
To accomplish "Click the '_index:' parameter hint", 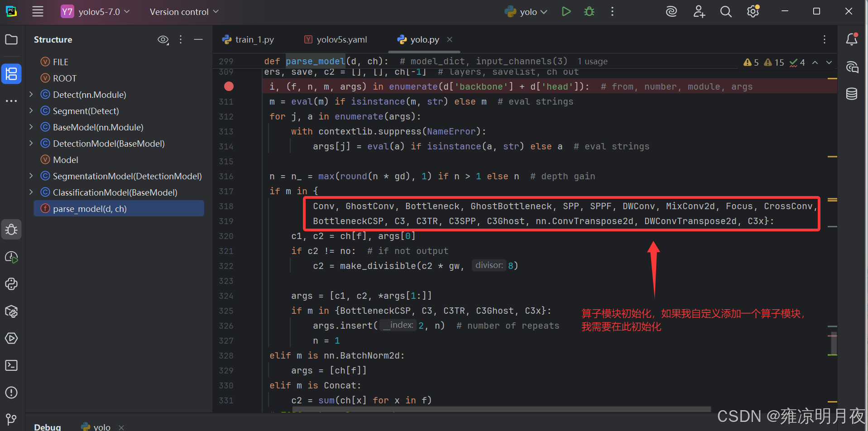I will [x=398, y=325].
